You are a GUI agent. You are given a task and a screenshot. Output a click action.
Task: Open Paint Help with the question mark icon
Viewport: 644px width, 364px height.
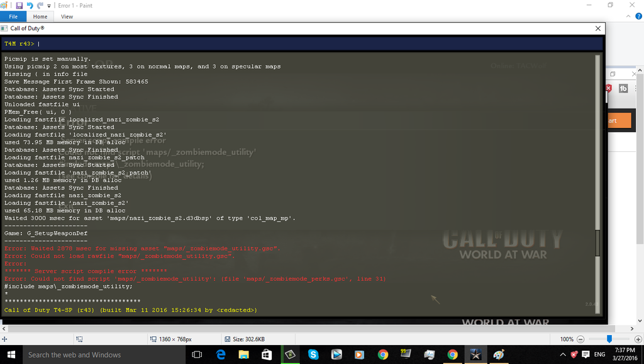pyautogui.click(x=638, y=16)
